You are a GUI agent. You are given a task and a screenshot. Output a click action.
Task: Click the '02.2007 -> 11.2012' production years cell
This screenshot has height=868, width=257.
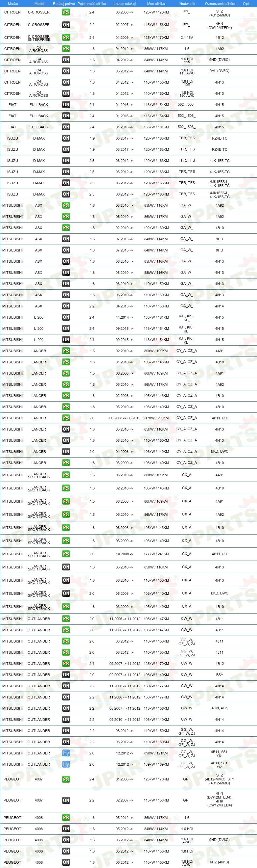click(125, 675)
